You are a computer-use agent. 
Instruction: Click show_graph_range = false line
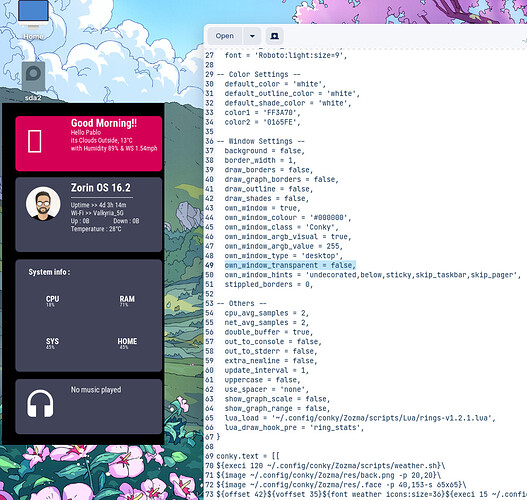point(277,409)
